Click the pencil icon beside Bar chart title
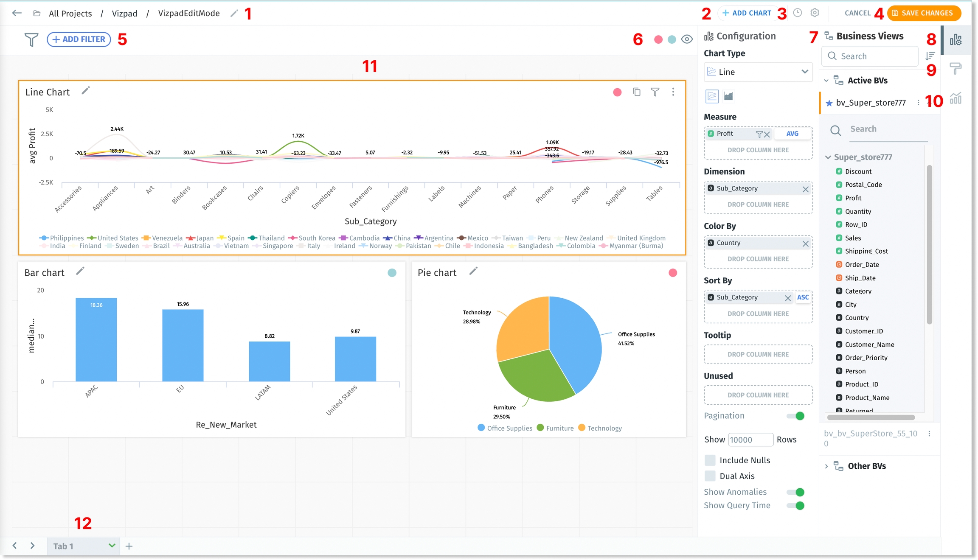The image size is (978, 560). click(80, 271)
